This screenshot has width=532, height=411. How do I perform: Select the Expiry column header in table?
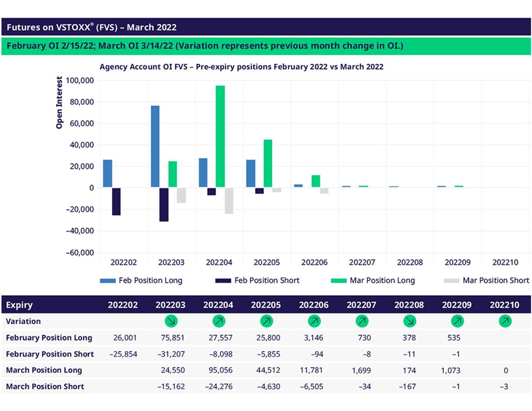click(x=19, y=305)
